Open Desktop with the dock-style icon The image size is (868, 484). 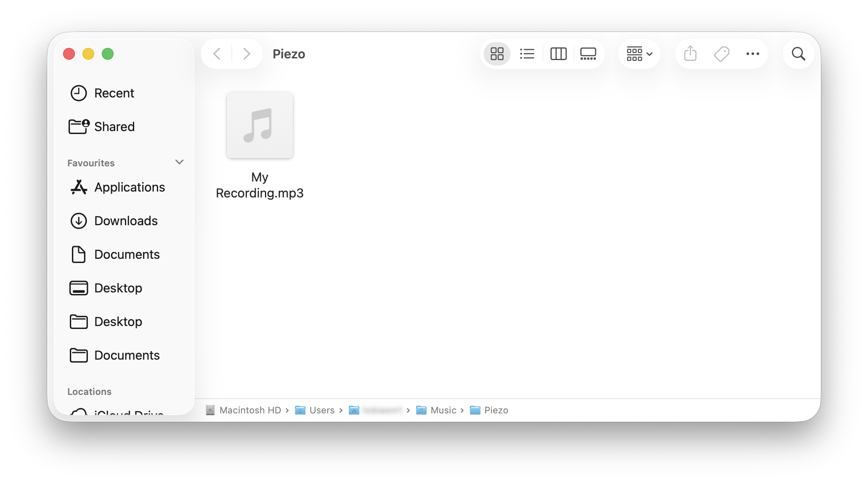(124, 288)
